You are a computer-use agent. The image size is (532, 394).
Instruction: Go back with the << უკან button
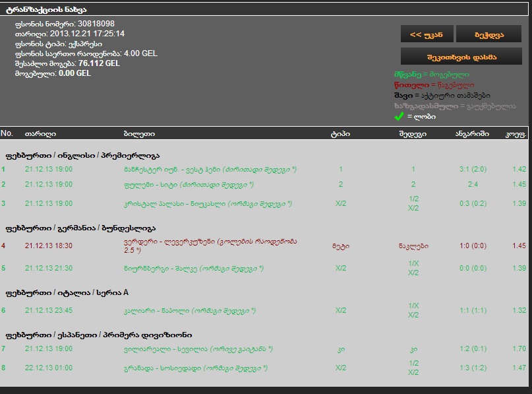click(427, 34)
